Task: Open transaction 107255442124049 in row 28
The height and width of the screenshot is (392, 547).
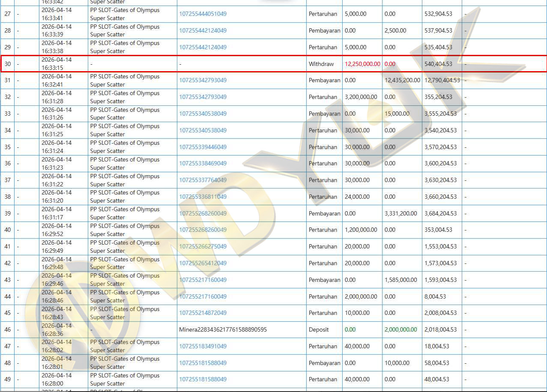Action: (203, 30)
